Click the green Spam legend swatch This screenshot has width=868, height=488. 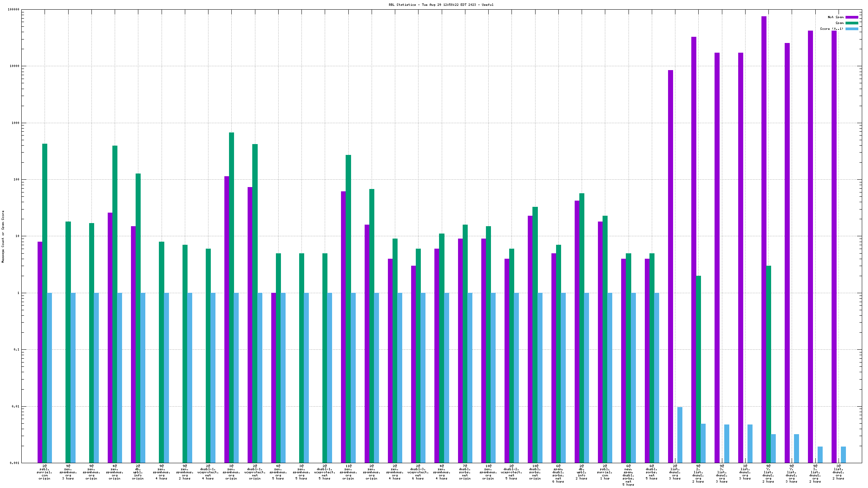click(x=852, y=23)
